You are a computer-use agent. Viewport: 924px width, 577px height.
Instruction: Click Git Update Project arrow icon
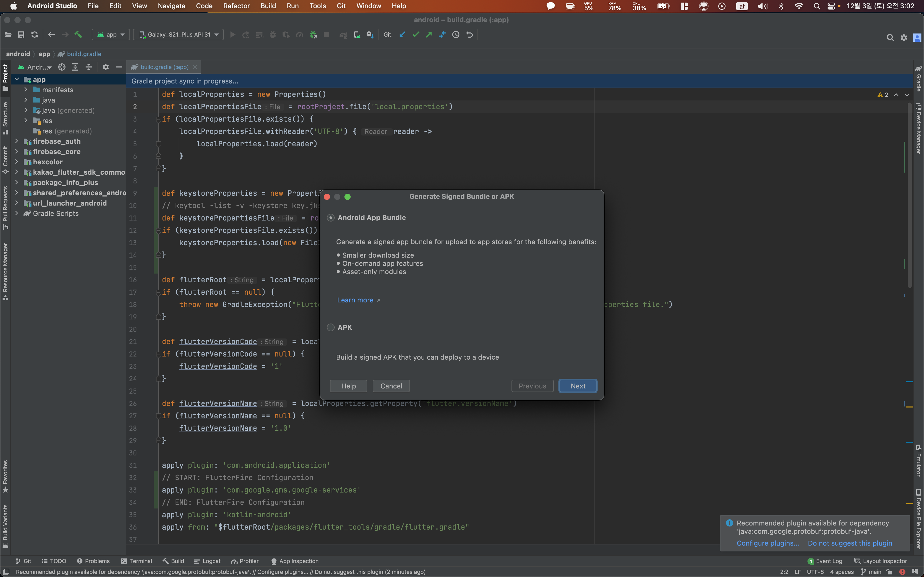click(402, 35)
